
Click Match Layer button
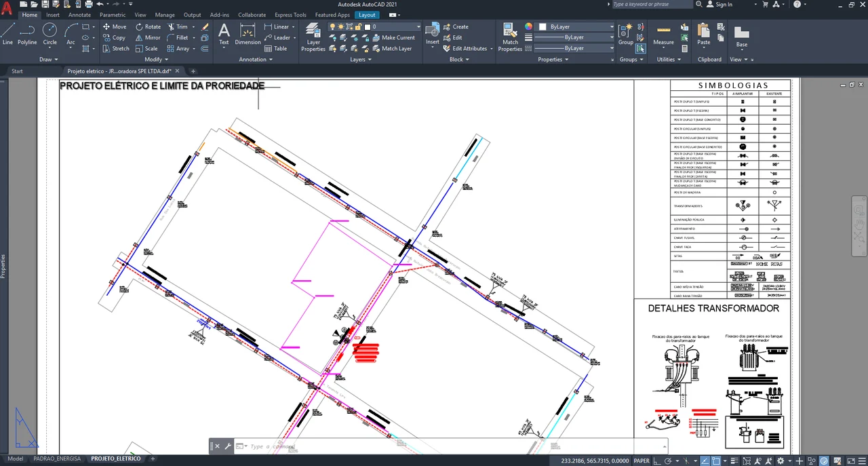(391, 49)
